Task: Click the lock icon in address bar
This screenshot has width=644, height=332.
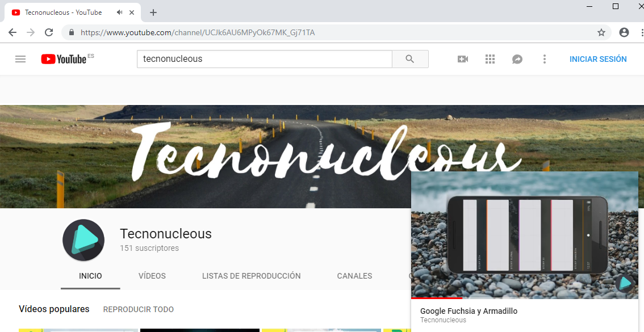Action: point(72,32)
